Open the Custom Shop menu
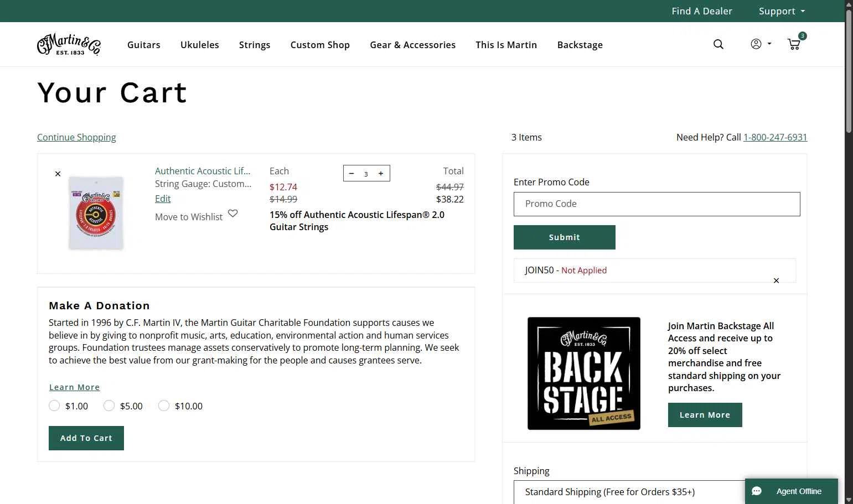This screenshot has width=853, height=504. click(320, 45)
